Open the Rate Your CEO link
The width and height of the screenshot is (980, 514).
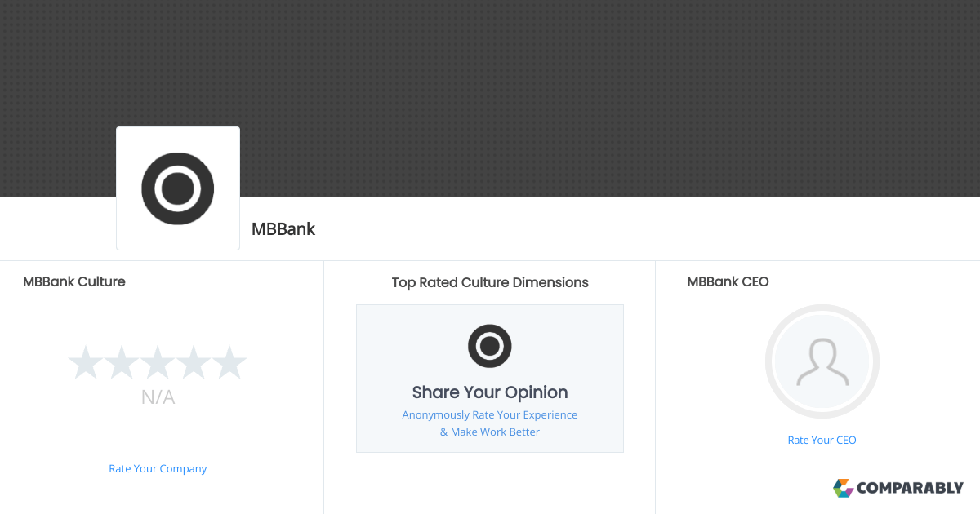click(x=822, y=441)
